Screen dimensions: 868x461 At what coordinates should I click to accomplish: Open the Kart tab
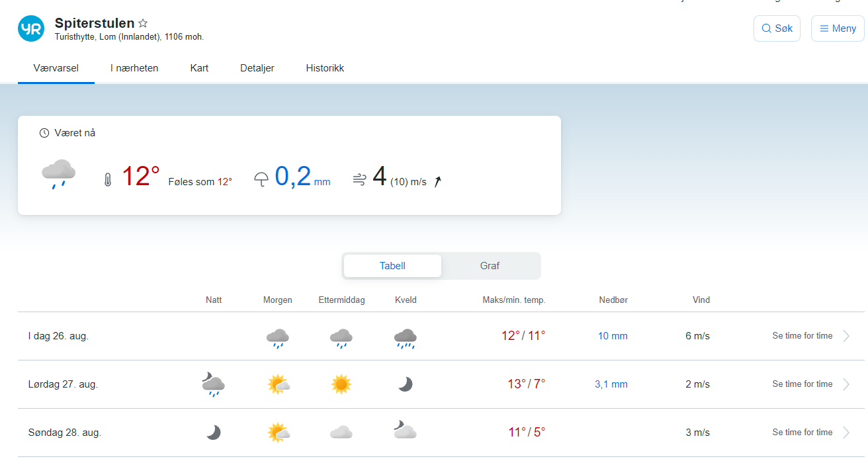199,68
